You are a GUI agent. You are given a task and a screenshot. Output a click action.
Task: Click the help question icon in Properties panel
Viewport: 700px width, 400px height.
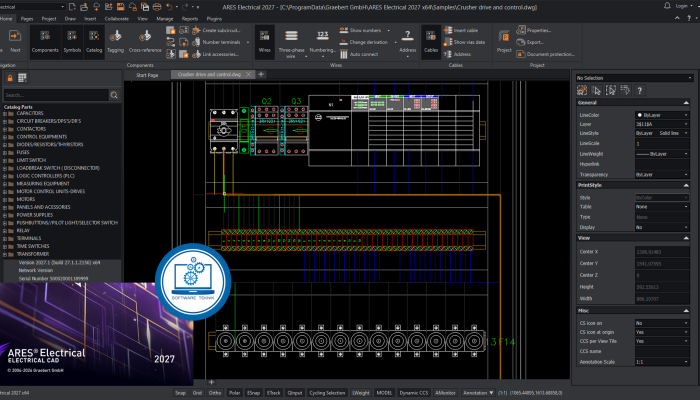(x=640, y=91)
